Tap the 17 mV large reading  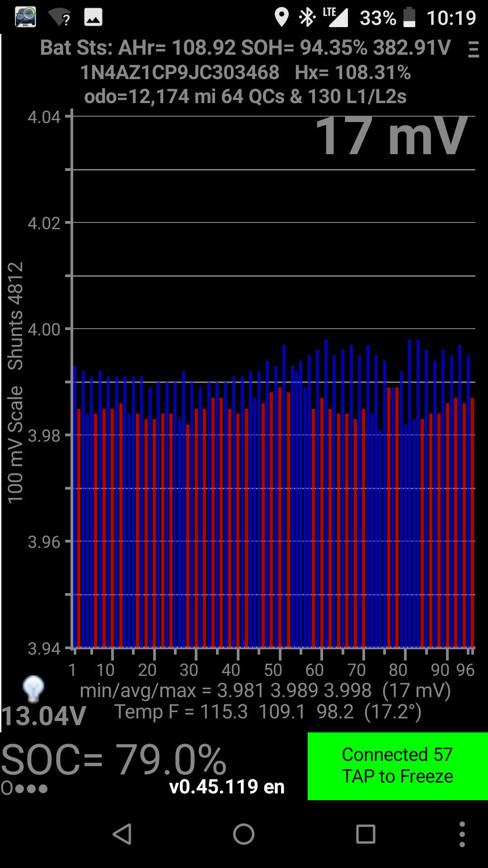[x=391, y=137]
